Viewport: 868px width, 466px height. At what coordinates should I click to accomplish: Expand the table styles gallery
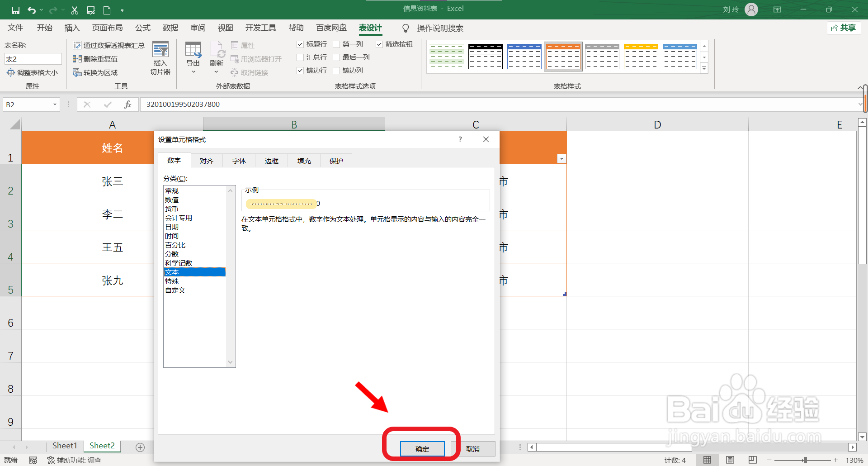coord(704,69)
